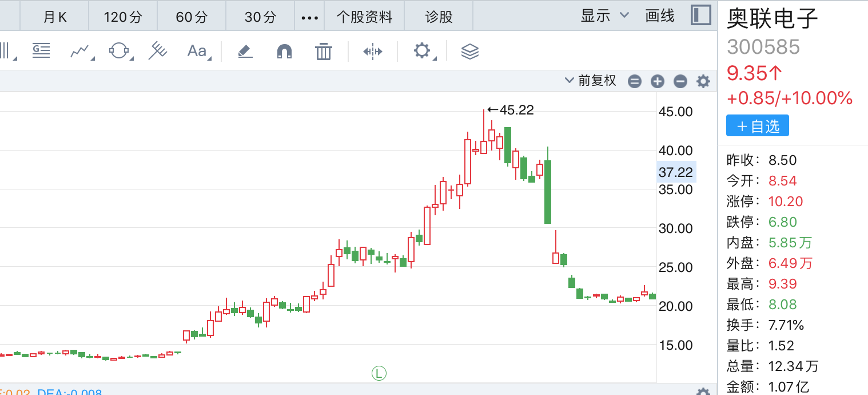Click the stock code 300585

[763, 47]
